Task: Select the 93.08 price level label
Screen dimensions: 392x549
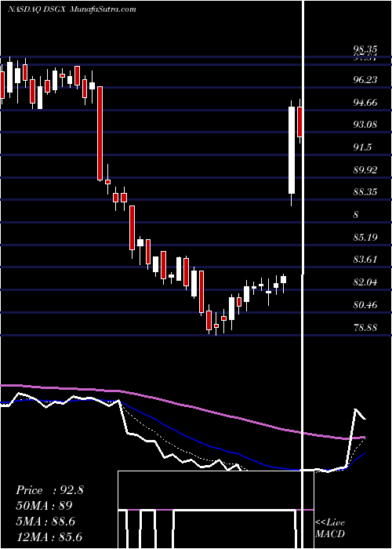Action: click(x=365, y=124)
